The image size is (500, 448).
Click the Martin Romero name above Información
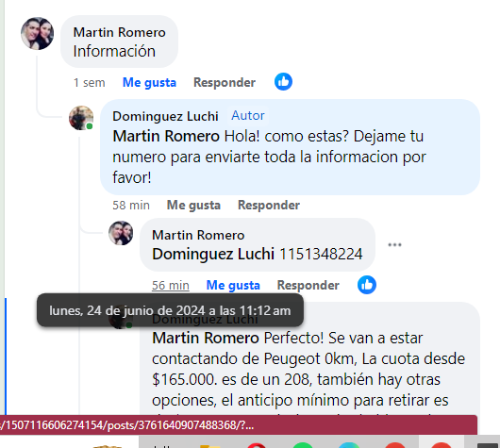click(119, 32)
